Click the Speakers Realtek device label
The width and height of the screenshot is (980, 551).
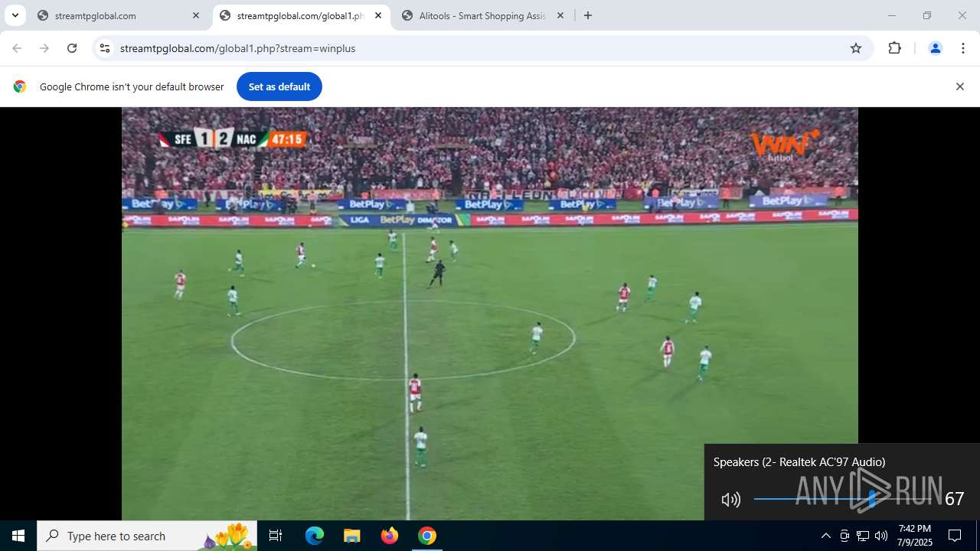tap(799, 461)
